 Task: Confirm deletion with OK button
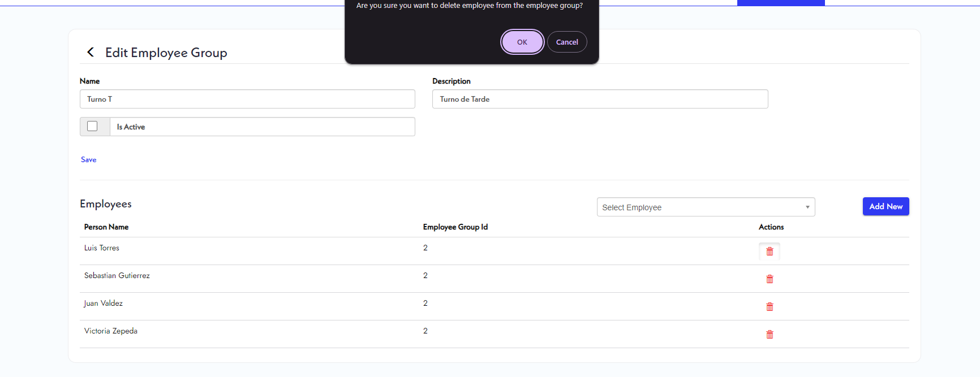(522, 42)
